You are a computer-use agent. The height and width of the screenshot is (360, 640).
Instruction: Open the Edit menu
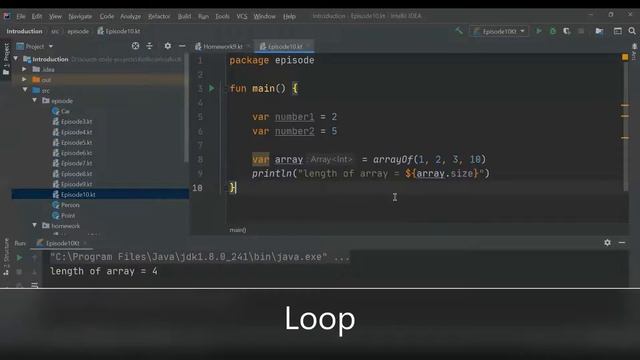(x=37, y=16)
